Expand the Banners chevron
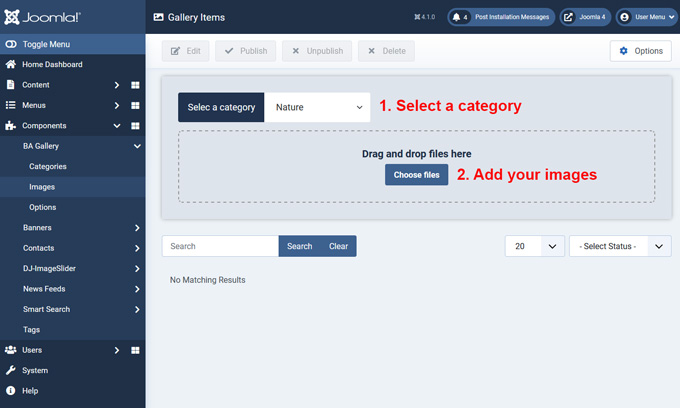 137,228
